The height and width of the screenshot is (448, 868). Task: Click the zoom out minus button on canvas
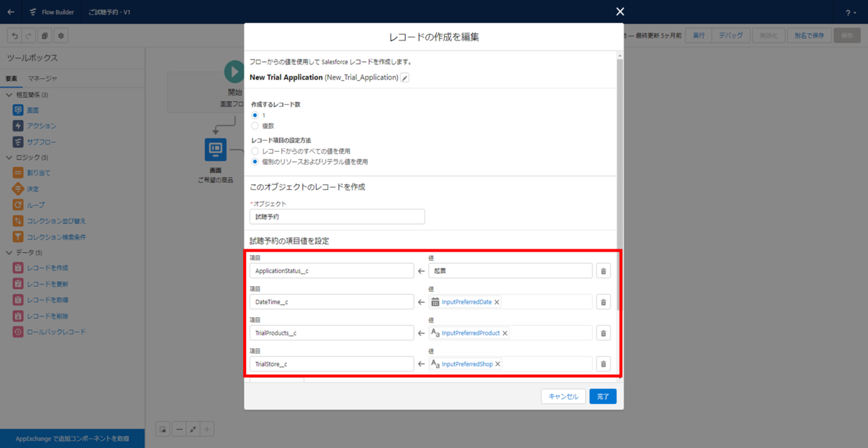pyautogui.click(x=179, y=429)
